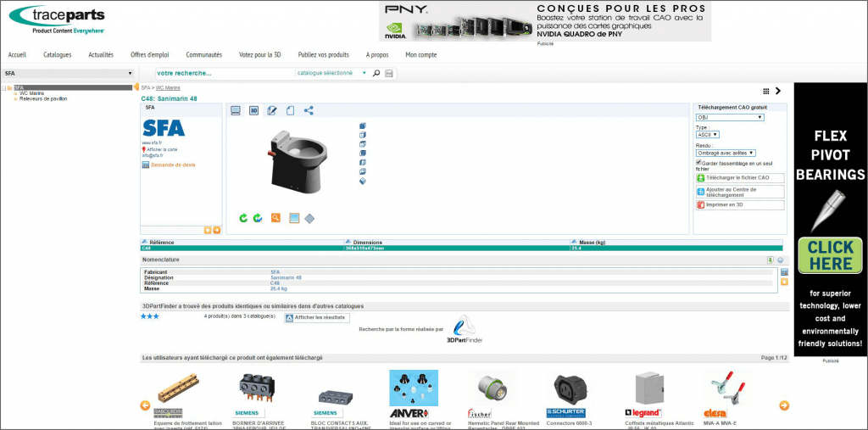
Task: Click the search magnifier icon
Action: (x=376, y=73)
